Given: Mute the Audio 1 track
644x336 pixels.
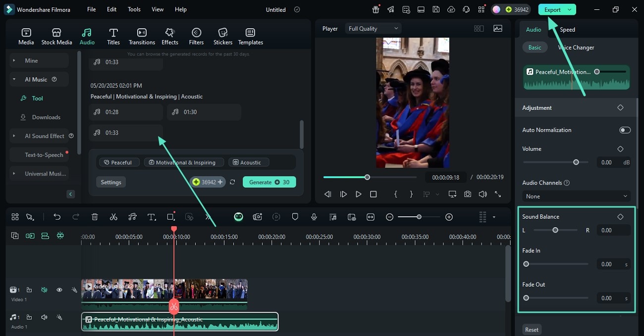Looking at the screenshot, I should (x=44, y=317).
